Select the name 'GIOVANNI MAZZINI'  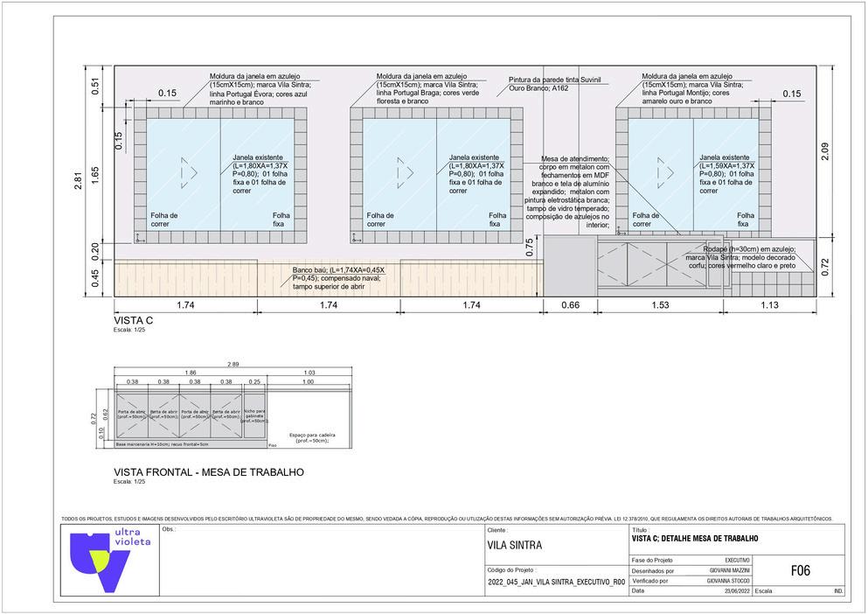click(730, 571)
